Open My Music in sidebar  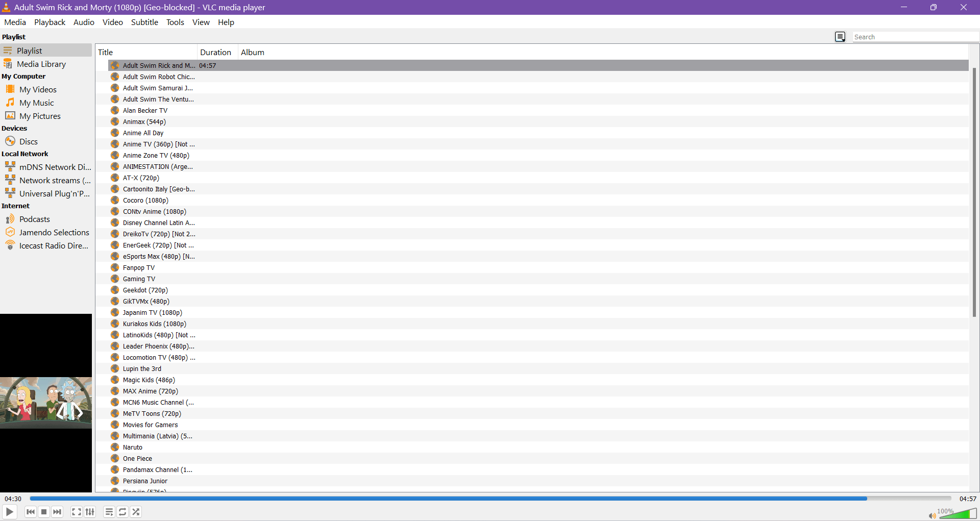coord(46,103)
